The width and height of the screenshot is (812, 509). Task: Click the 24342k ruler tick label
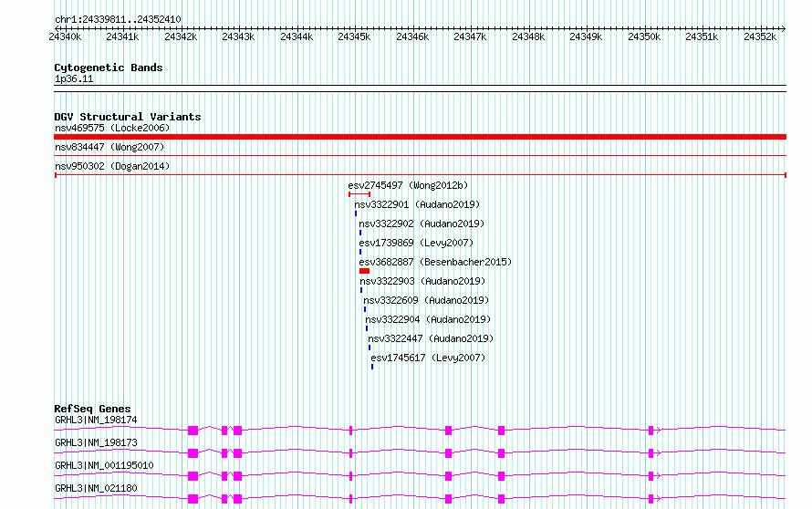point(181,36)
